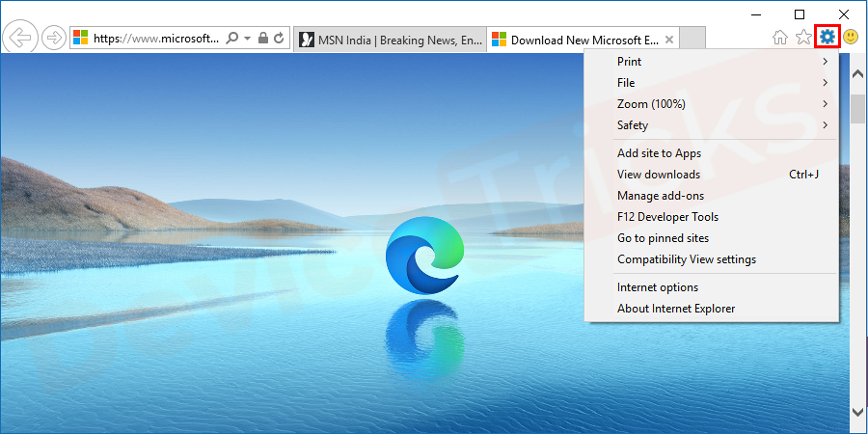Launch F12 Developer Tools

click(711, 217)
